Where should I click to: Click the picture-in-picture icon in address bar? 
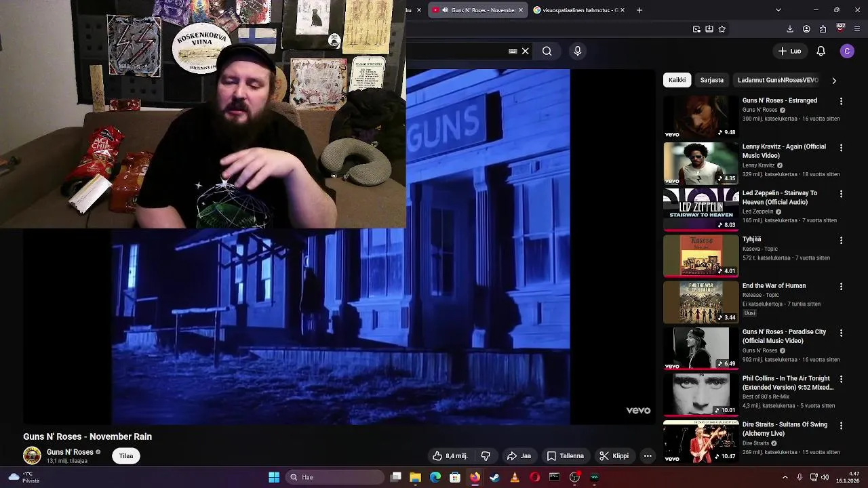click(x=696, y=29)
